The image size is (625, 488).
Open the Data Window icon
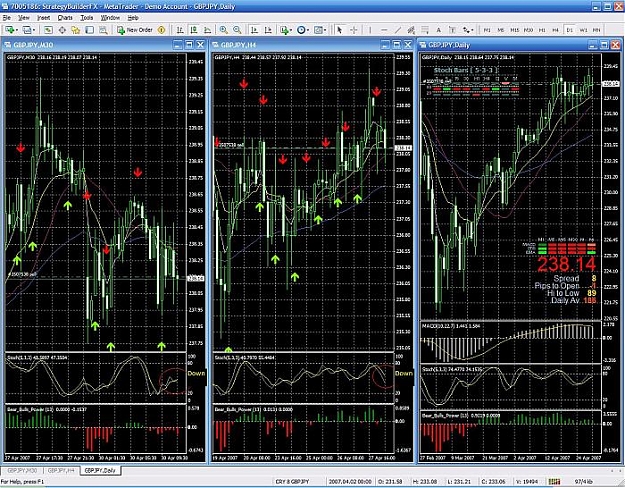(x=62, y=30)
